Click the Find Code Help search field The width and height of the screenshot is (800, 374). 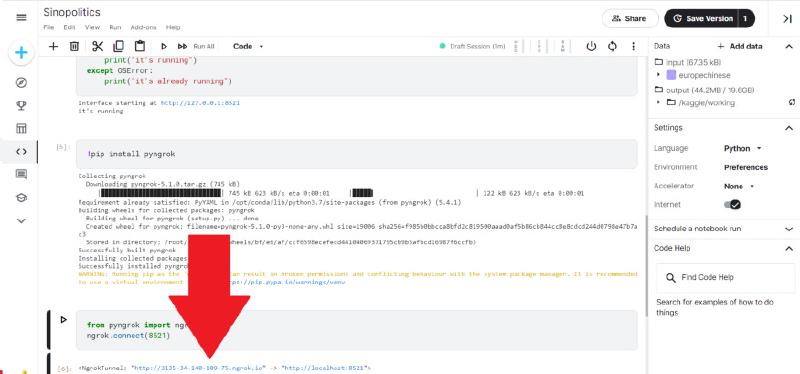725,278
